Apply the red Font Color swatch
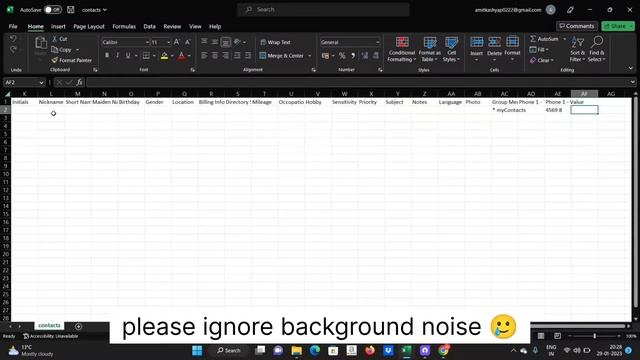Viewport: 640px width, 360px height. click(182, 56)
